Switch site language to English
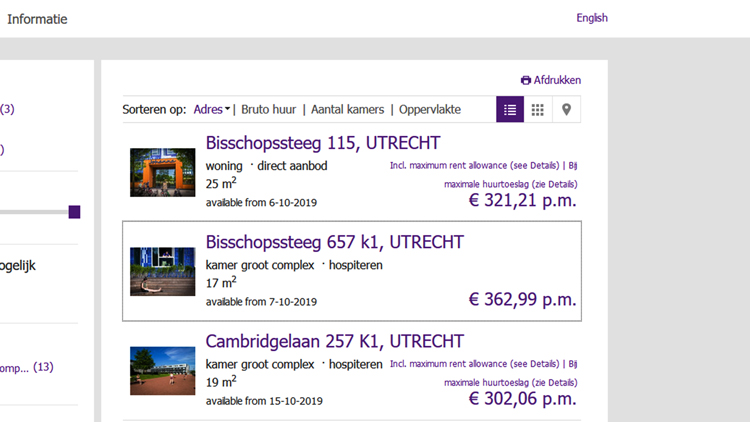Viewport: 750px width, 422px height. coord(592,18)
